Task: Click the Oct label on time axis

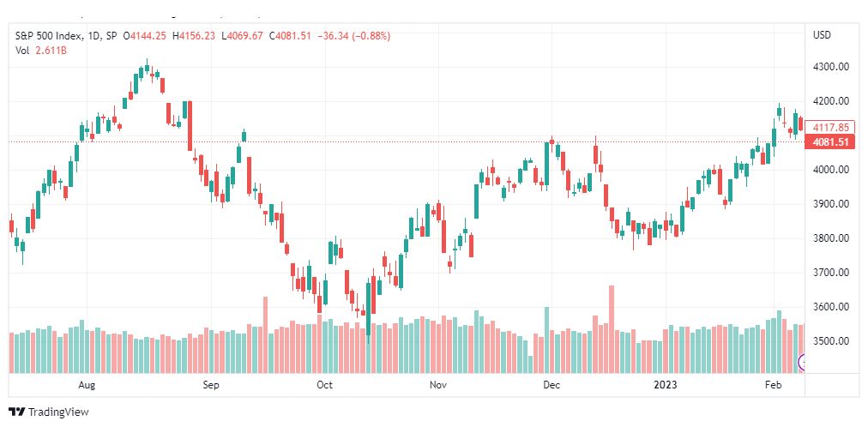Action: click(324, 385)
